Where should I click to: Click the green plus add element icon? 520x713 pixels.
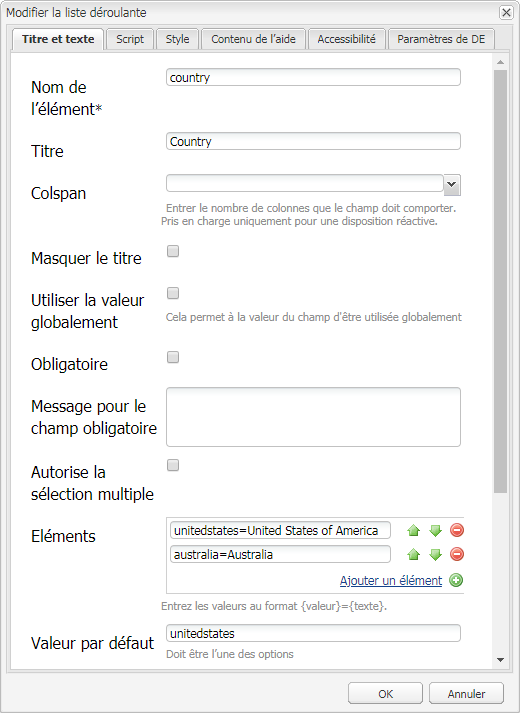point(456,580)
